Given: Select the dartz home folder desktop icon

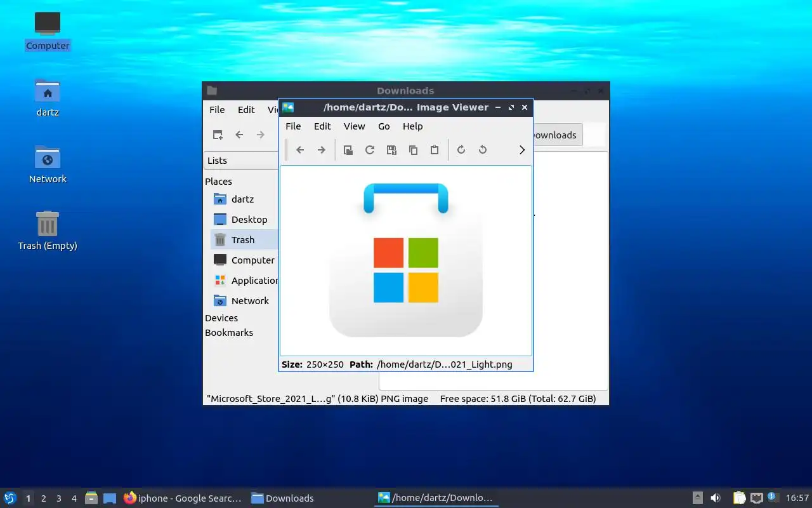Looking at the screenshot, I should click(x=48, y=98).
